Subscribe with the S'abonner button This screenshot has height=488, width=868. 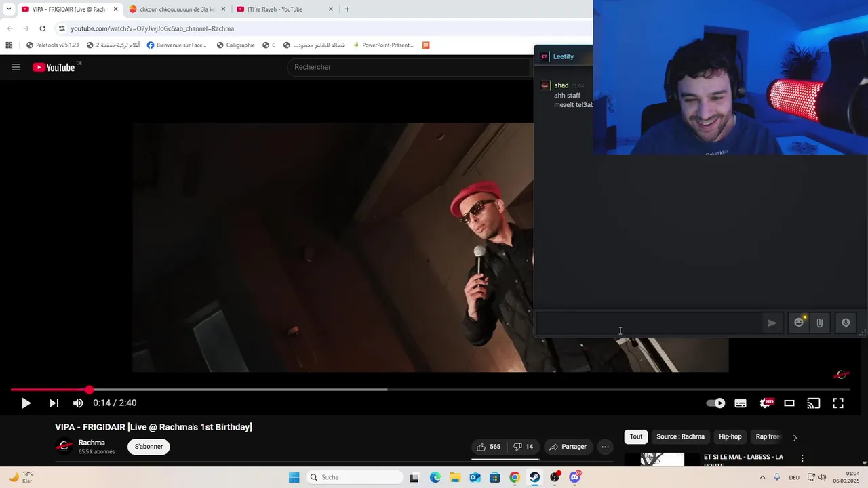tap(149, 447)
